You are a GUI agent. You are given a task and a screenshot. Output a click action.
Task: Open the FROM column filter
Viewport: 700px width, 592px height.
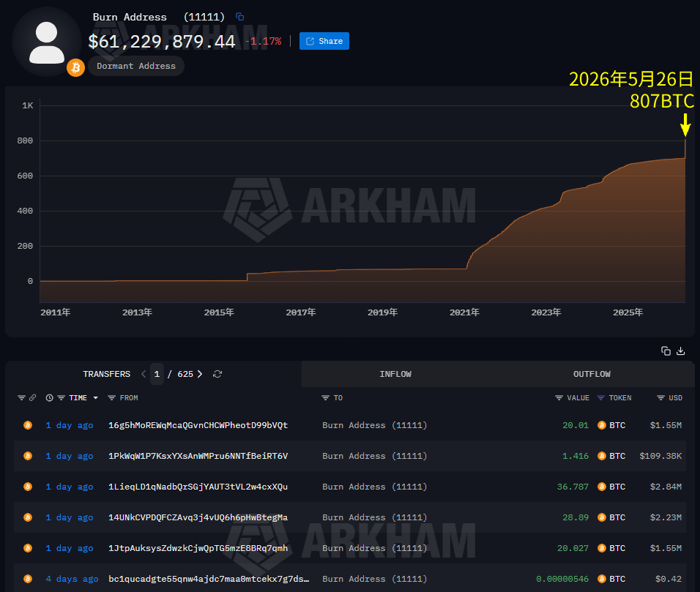111,397
